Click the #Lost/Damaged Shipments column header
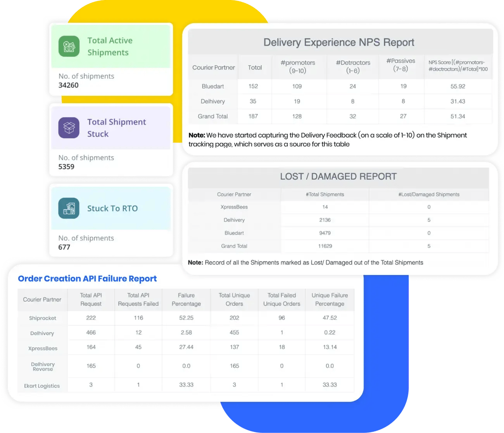The image size is (504, 433). tap(429, 194)
